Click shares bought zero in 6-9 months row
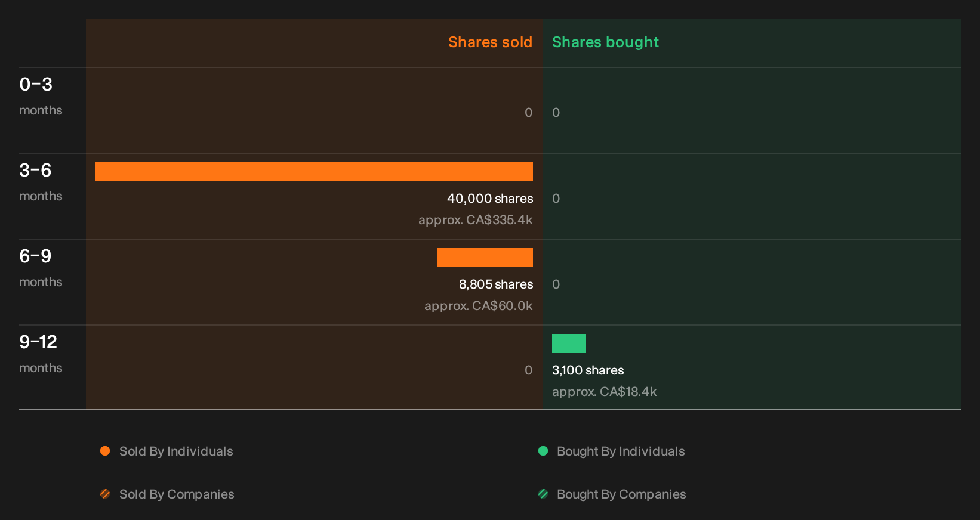The image size is (980, 520). point(556,284)
